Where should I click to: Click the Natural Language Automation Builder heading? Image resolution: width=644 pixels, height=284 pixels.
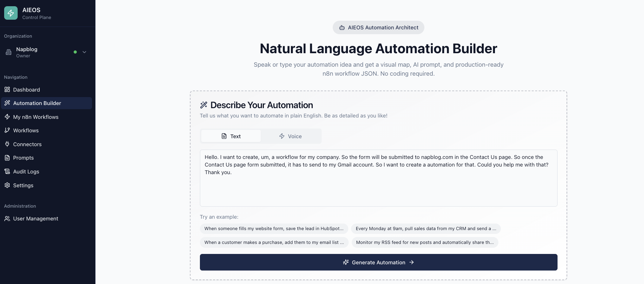pyautogui.click(x=378, y=49)
